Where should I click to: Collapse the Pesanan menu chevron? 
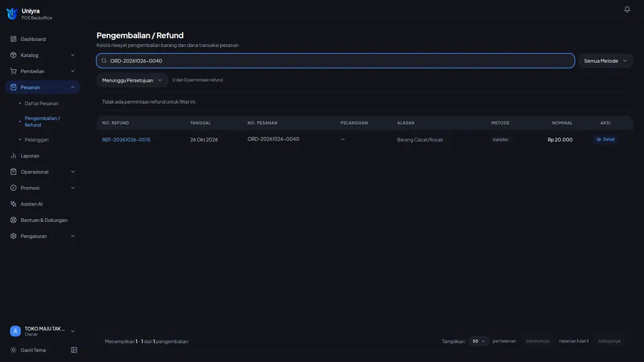(x=72, y=87)
